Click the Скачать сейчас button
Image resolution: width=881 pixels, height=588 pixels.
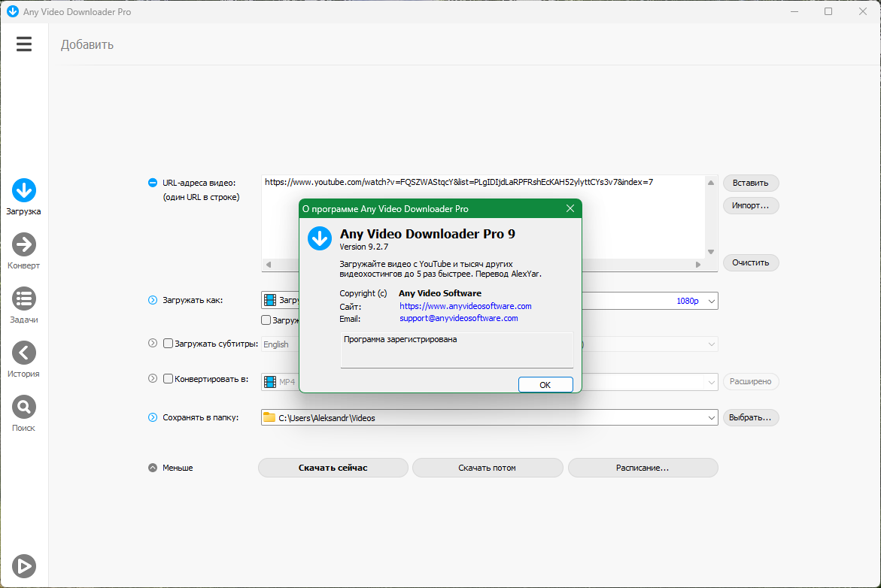point(333,468)
